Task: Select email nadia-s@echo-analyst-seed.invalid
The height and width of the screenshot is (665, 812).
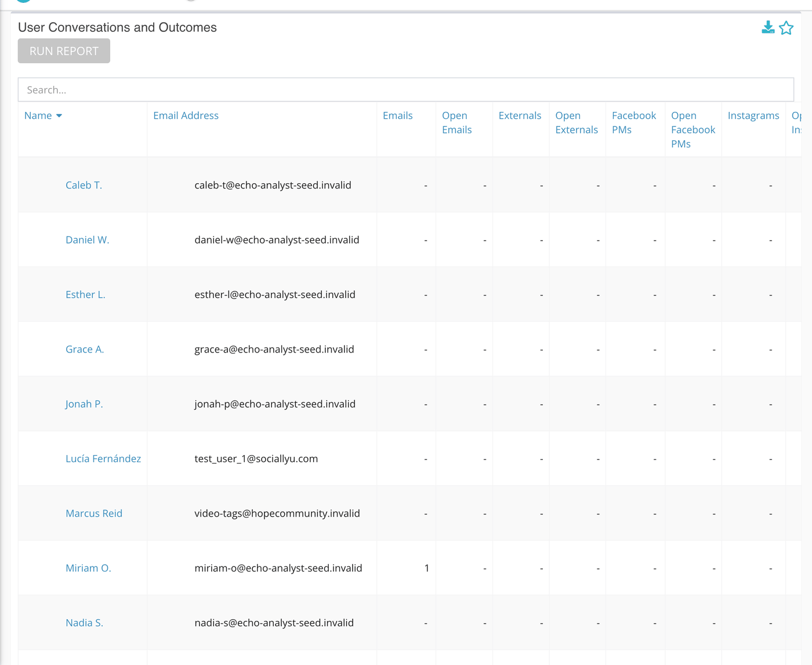Action: 274,623
